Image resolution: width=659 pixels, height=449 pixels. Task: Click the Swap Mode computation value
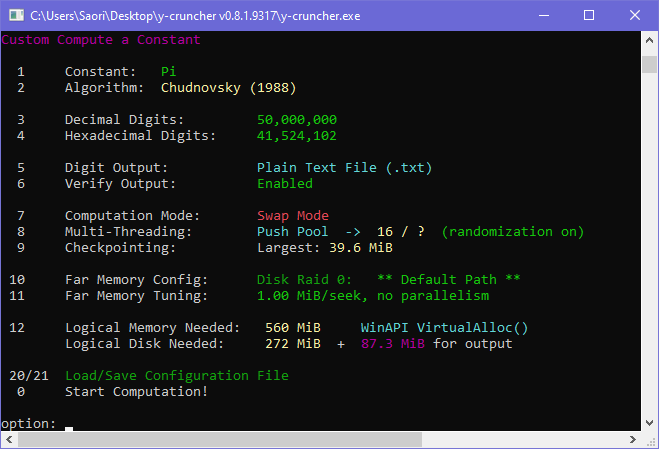click(292, 216)
